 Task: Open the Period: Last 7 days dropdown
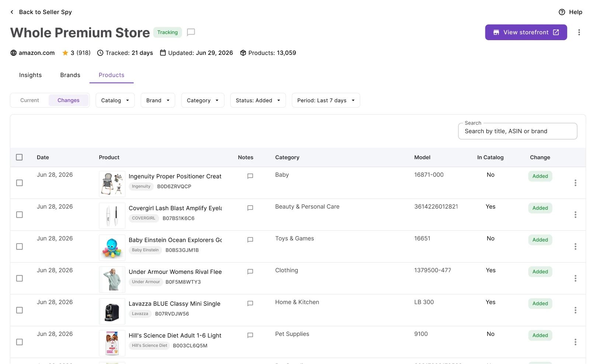(326, 100)
